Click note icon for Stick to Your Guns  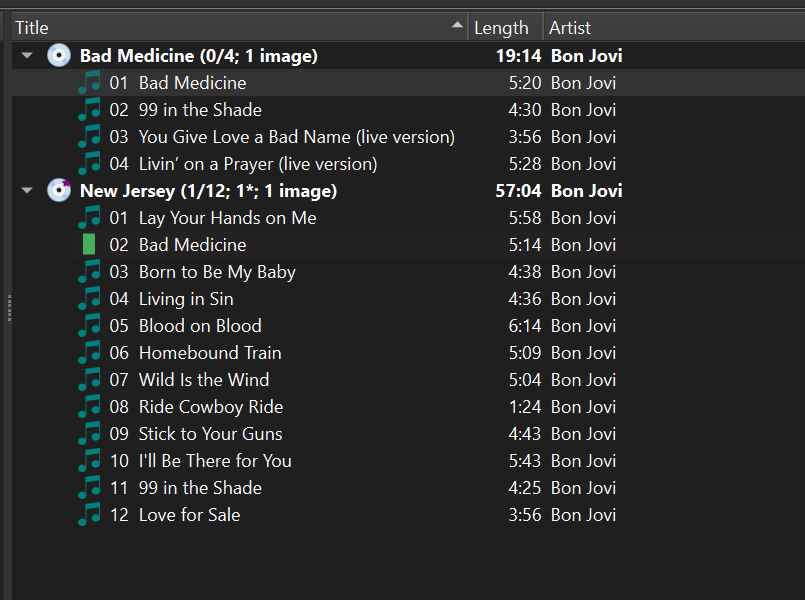click(x=89, y=434)
